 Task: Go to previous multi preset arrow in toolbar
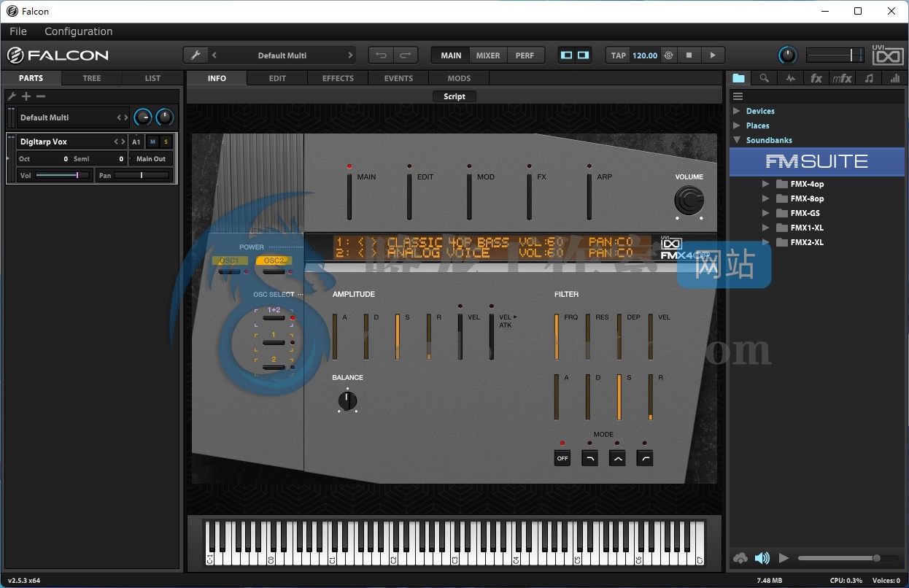pos(214,55)
